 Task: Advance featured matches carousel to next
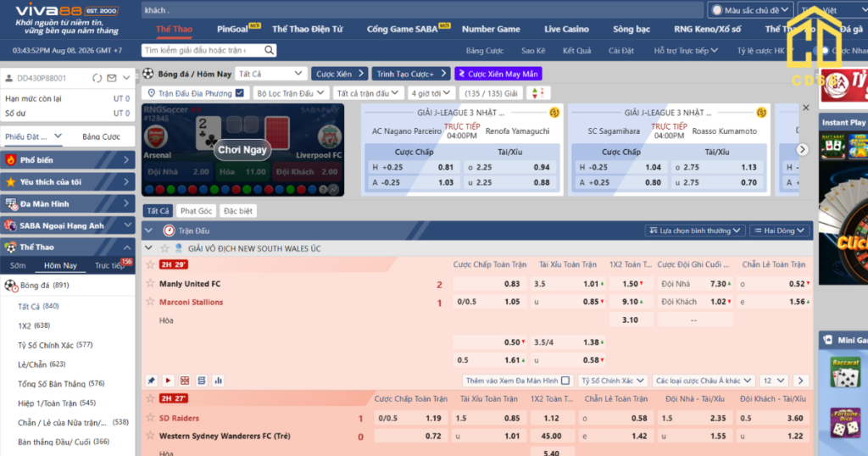(802, 149)
